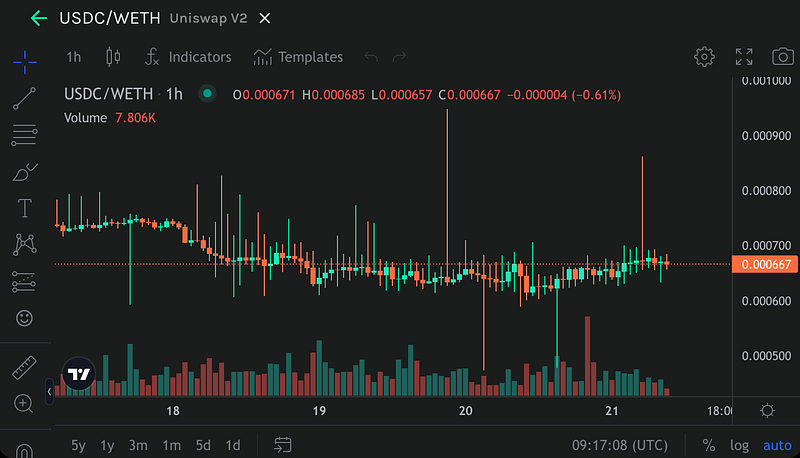Select the ruler measure tool
This screenshot has height=458, width=800.
(24, 368)
